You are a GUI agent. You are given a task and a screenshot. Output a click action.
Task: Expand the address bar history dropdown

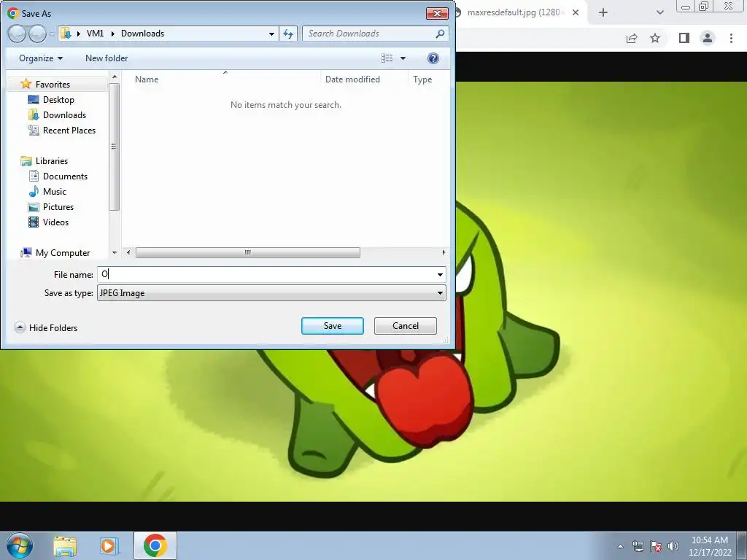tap(271, 34)
